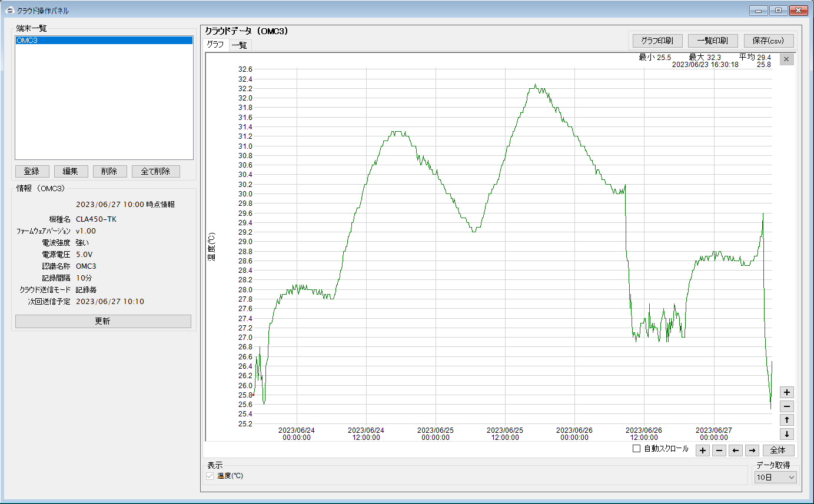Viewport: 814px width, 504px height.
Task: Click next send time 2023/06/27 10:10
Action: click(110, 301)
